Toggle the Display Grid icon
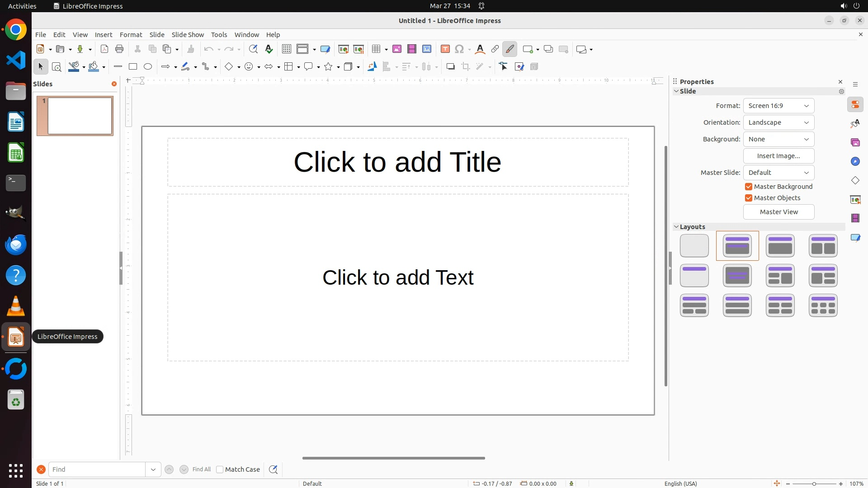The height and width of the screenshot is (488, 868). [x=286, y=49]
